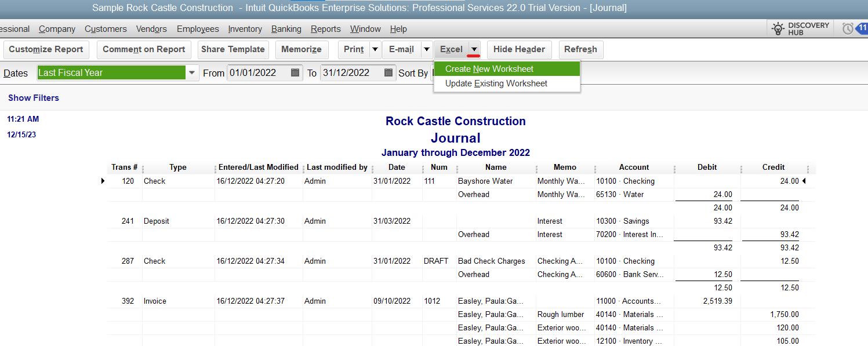
Task: Select the 1012 invoice number cell
Action: tap(432, 301)
